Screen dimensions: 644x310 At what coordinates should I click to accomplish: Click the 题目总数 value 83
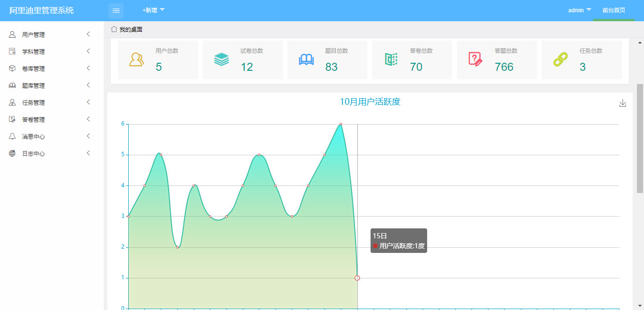(331, 67)
